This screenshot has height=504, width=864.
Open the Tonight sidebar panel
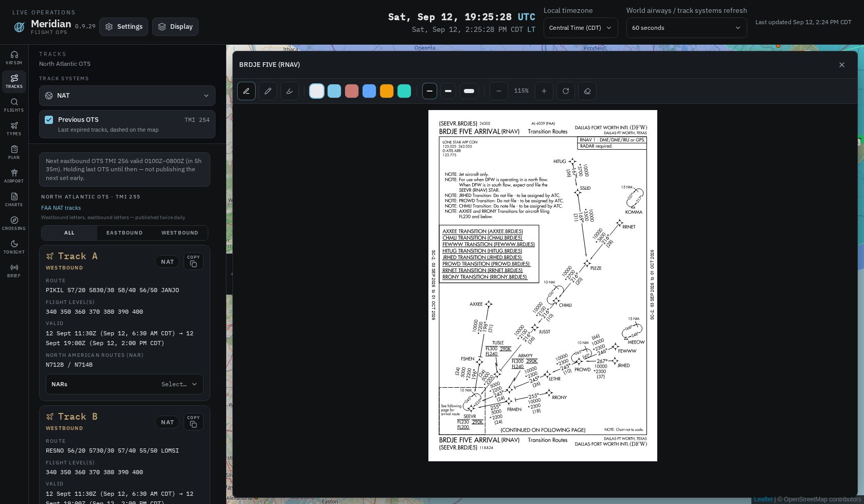14,247
